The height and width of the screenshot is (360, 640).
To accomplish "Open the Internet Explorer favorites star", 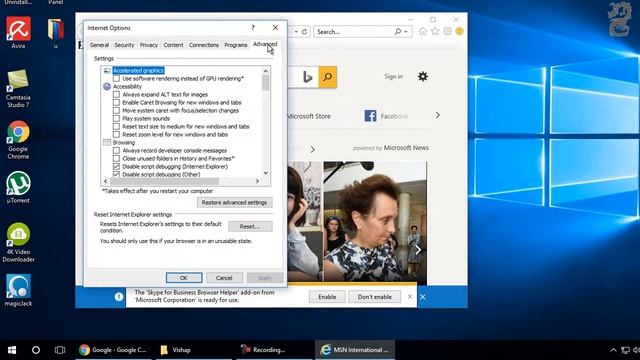I will 435,31.
